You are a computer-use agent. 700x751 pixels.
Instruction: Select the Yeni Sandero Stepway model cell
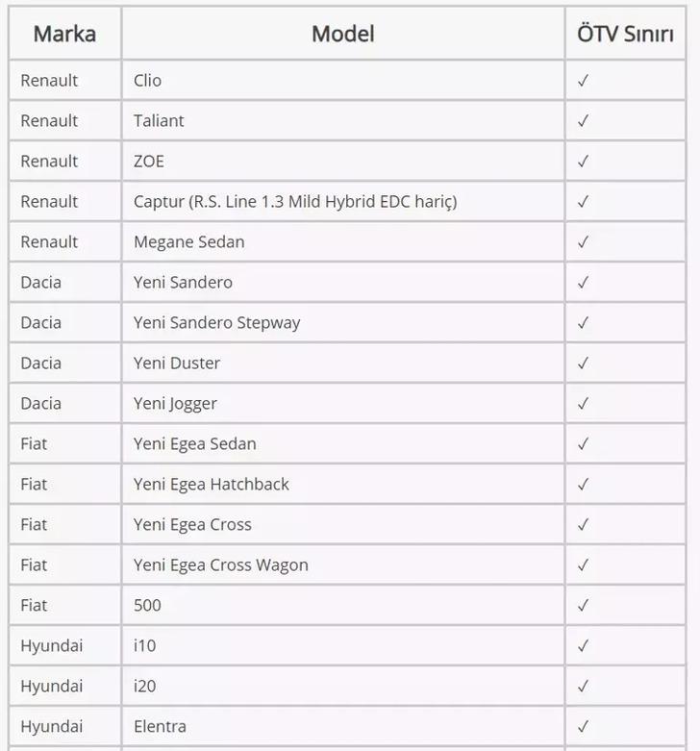217,323
